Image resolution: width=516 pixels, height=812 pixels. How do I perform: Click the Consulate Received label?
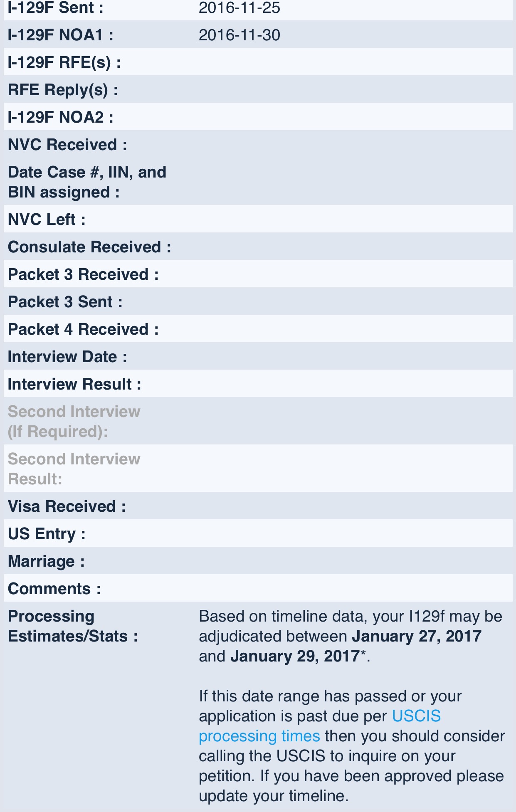tap(89, 247)
